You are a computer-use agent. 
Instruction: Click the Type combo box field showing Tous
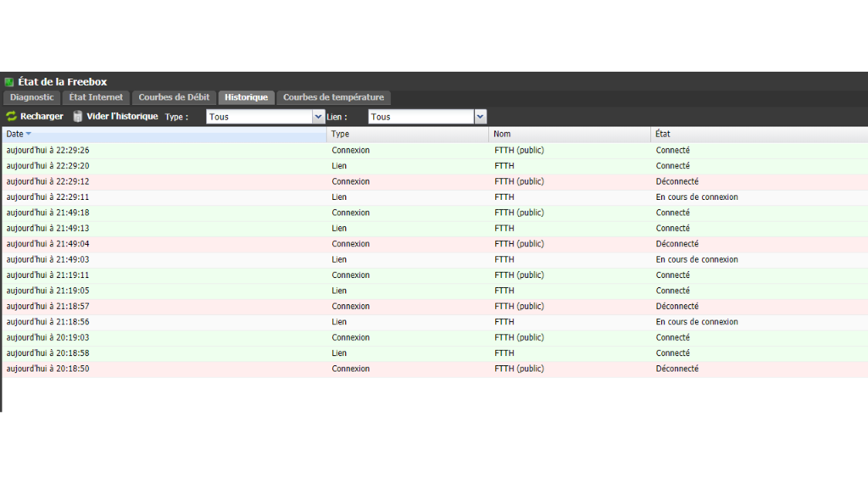(259, 117)
